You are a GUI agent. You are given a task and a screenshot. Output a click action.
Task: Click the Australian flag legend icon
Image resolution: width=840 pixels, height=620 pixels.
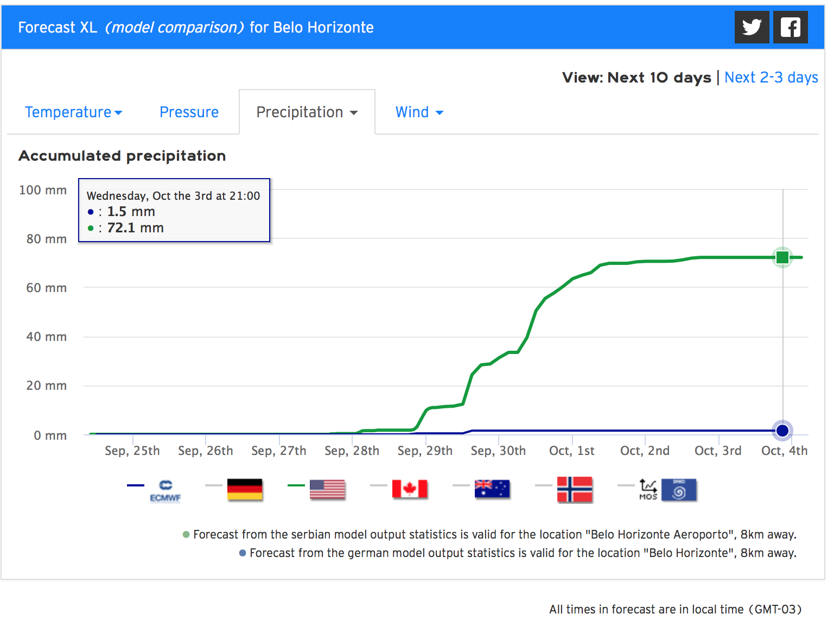click(x=492, y=489)
